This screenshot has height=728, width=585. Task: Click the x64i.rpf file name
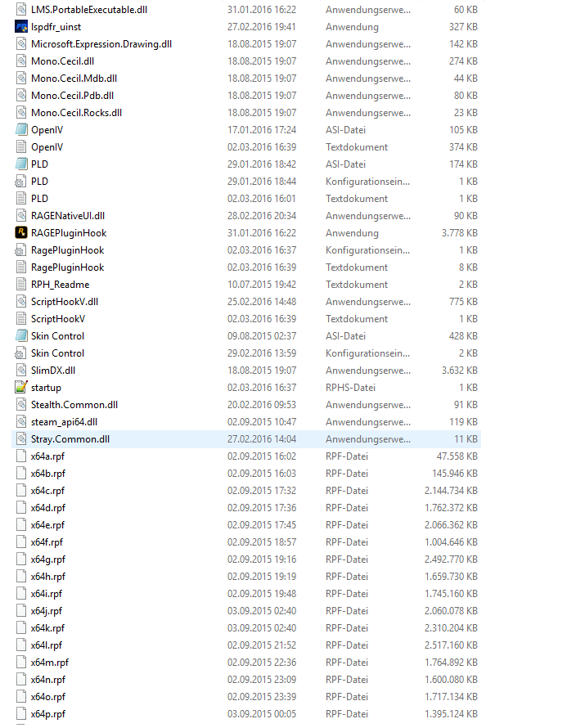[x=47, y=594]
